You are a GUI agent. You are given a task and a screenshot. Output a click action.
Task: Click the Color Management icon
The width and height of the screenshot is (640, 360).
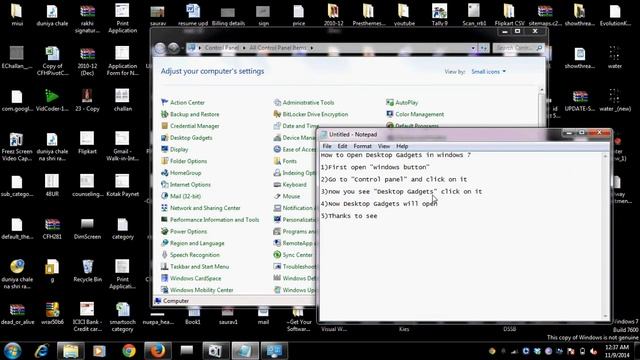tap(390, 114)
